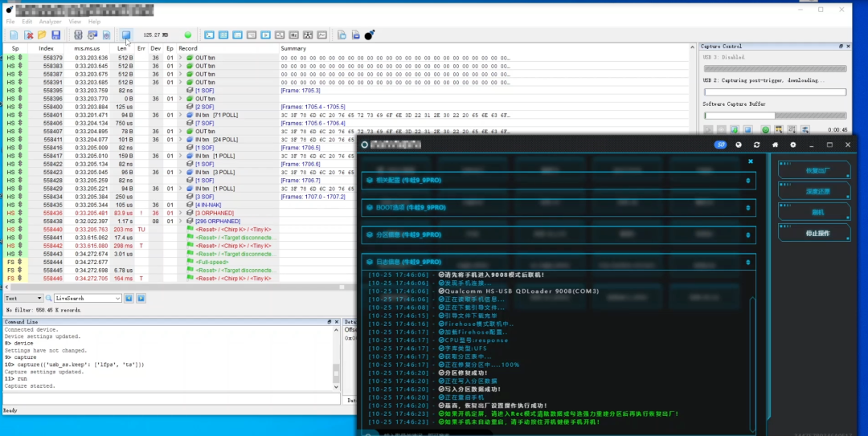Click the Summary column header
Image resolution: width=868 pixels, height=436 pixels.
coord(293,49)
